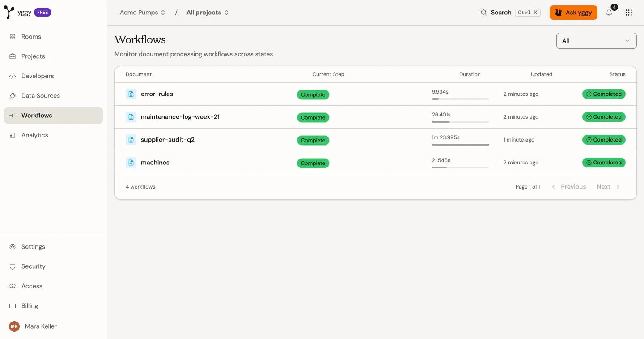Click the error-rules document icon
Image resolution: width=644 pixels, height=339 pixels.
click(131, 94)
